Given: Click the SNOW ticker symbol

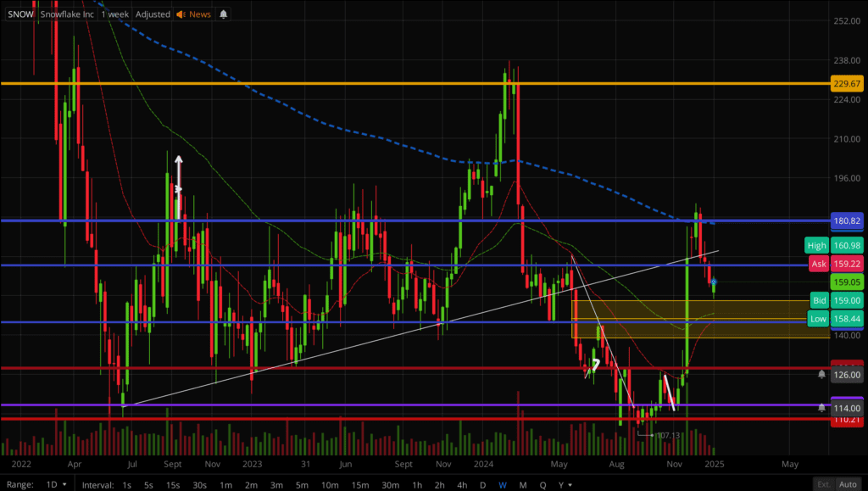Looking at the screenshot, I should coord(21,14).
